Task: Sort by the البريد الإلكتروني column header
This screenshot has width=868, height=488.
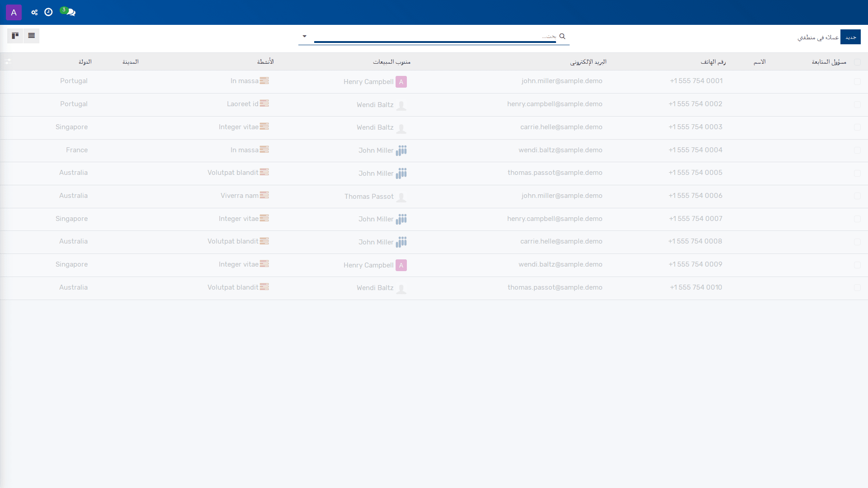Action: click(588, 62)
